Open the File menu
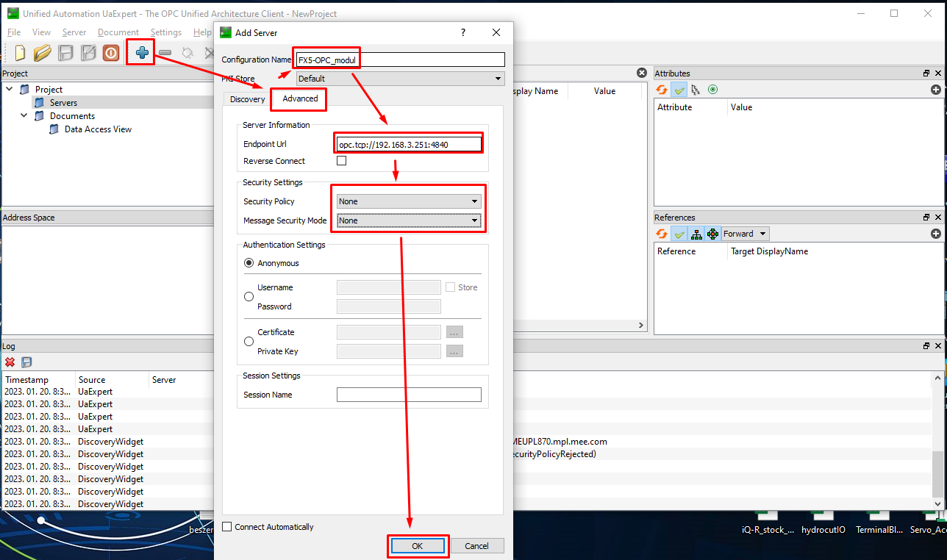 pos(14,32)
